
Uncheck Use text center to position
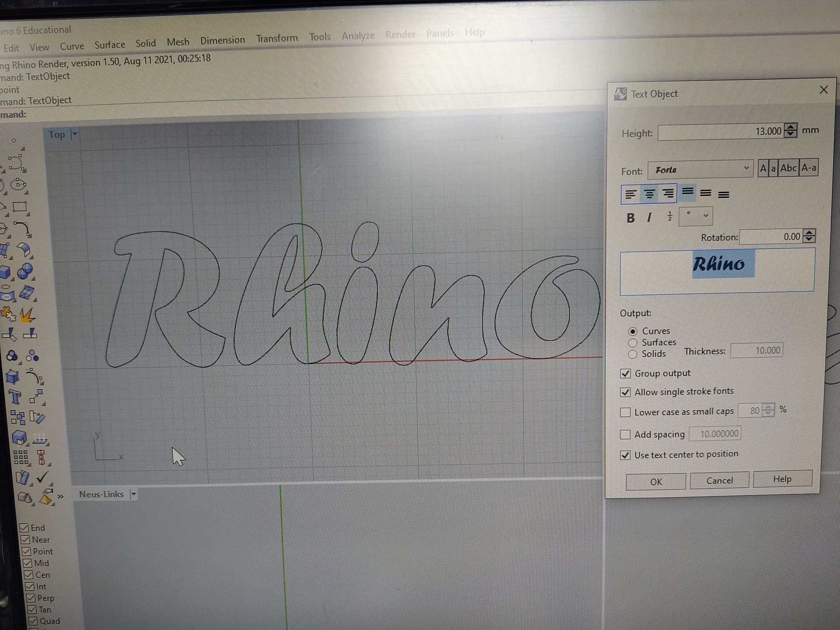(626, 455)
